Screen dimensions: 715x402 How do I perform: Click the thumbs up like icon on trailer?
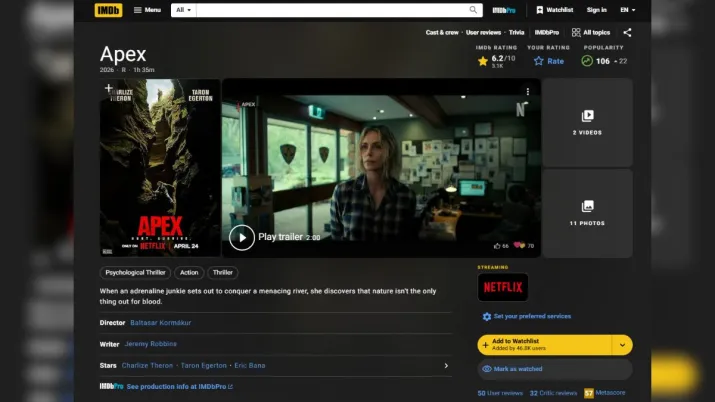(497, 246)
